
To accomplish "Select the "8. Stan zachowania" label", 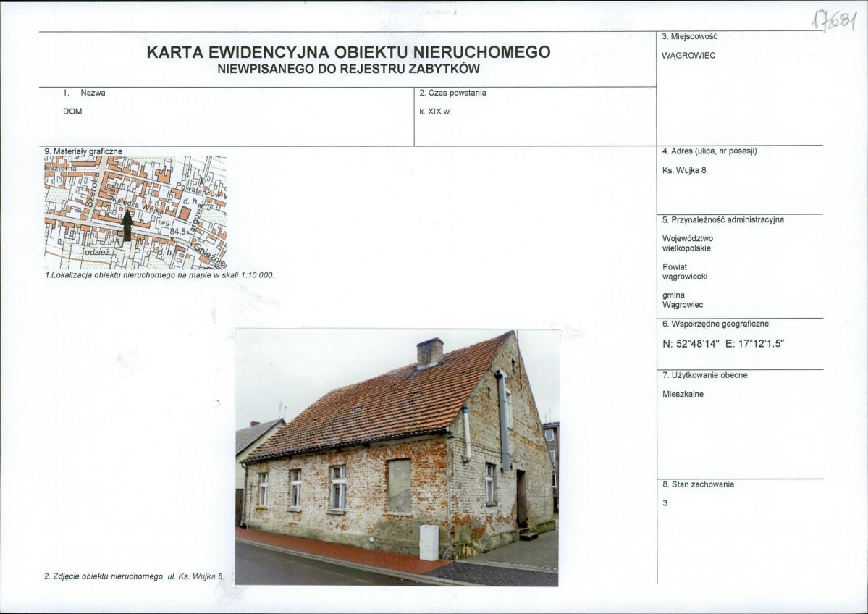I will click(698, 484).
